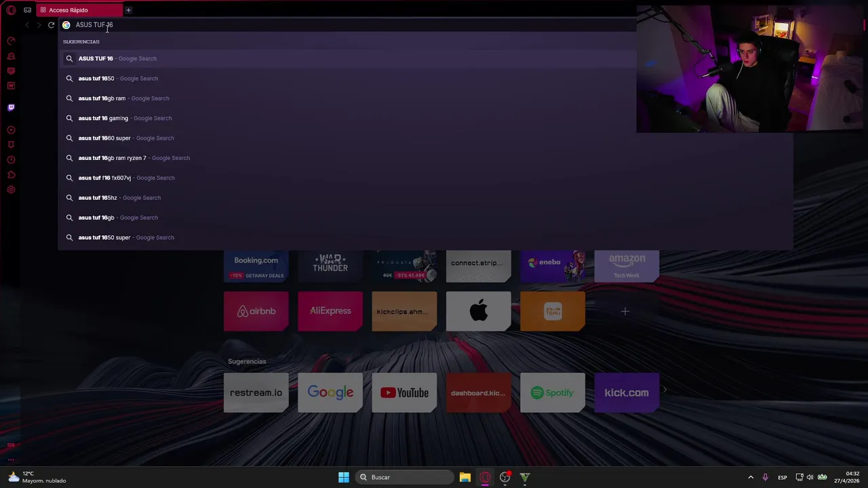Select suggestion "asus tuf 16gb ram"
This screenshot has height=488, width=868.
click(x=347, y=98)
